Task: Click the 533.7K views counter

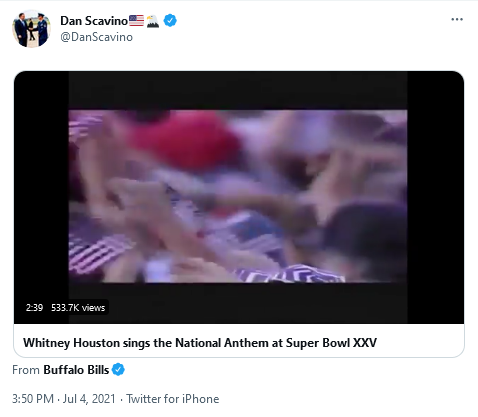Action: coord(78,307)
